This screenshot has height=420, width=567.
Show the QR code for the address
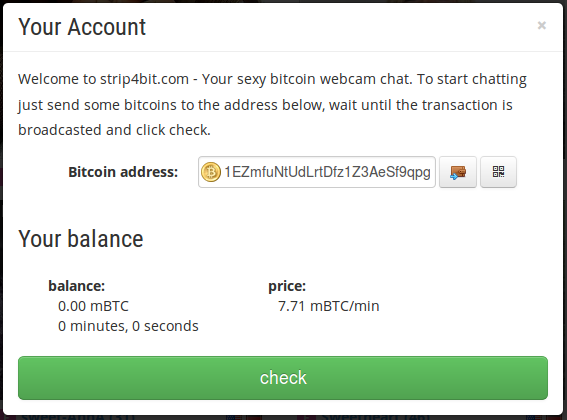(498, 172)
